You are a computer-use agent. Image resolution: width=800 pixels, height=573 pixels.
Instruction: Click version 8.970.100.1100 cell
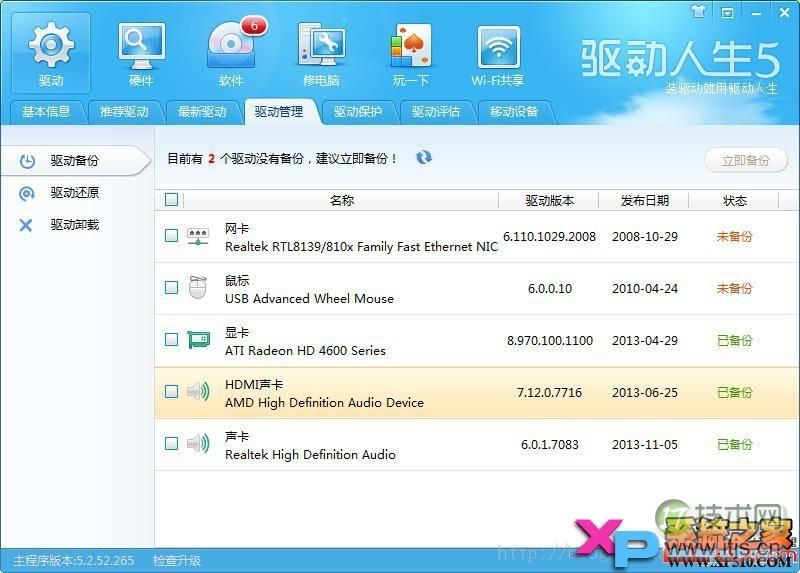point(550,340)
